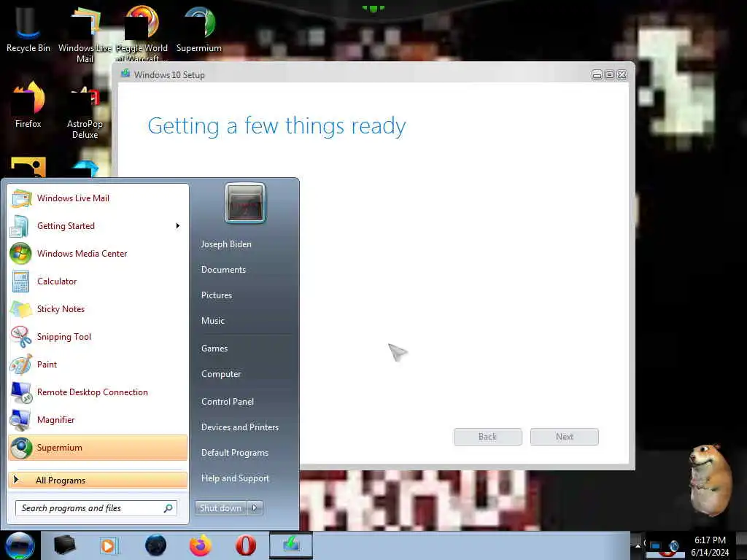Open Pictures library link
747x560 pixels.
pyautogui.click(x=216, y=295)
